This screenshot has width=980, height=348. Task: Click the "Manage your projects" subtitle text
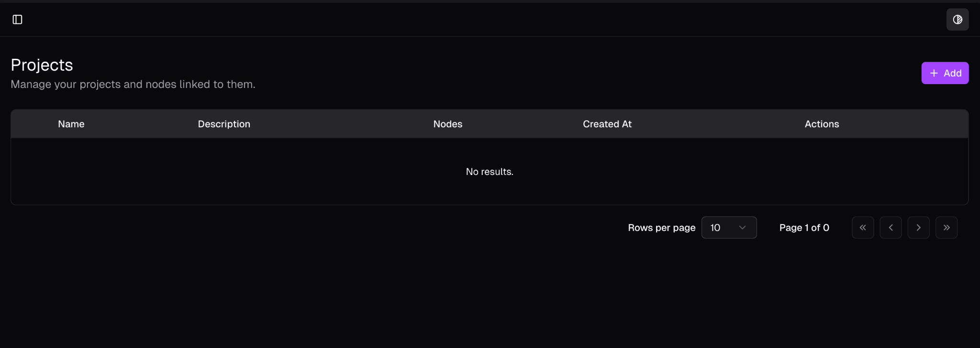[133, 85]
